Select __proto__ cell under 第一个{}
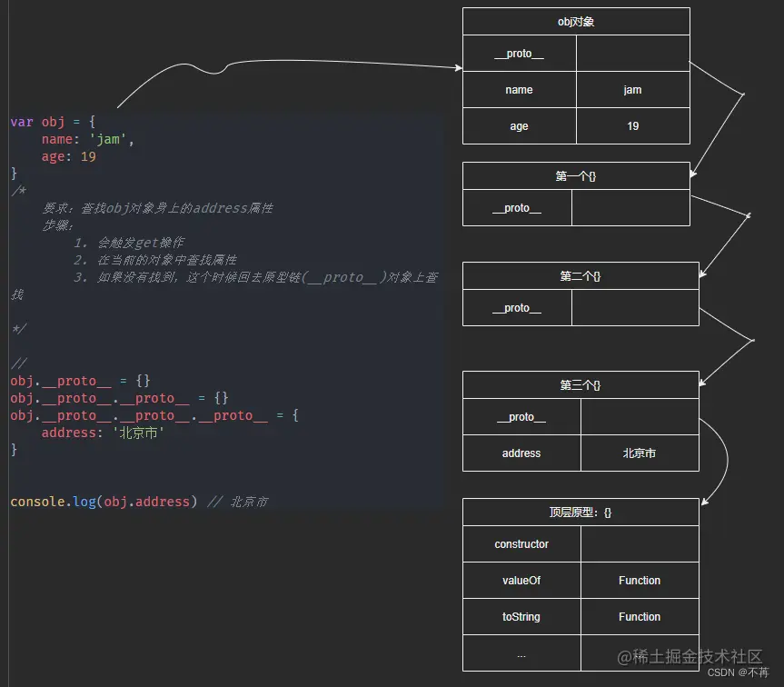 [x=519, y=207]
